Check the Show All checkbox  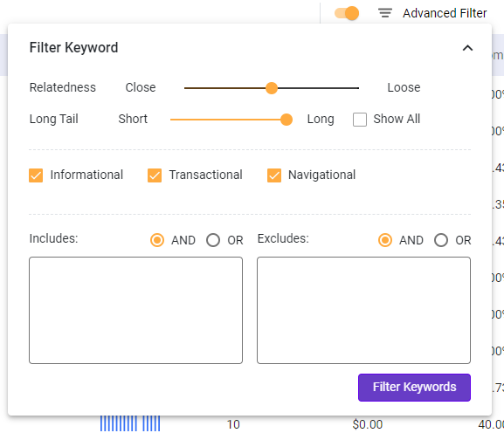(360, 120)
